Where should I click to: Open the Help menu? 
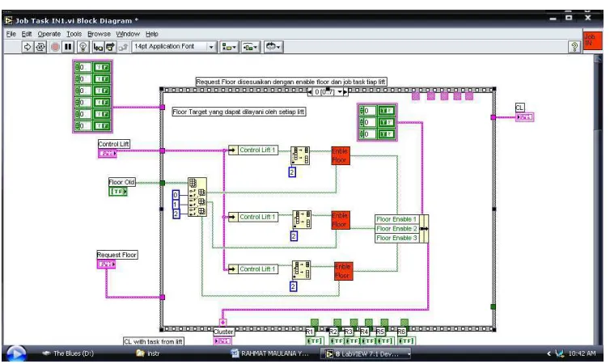pos(152,34)
